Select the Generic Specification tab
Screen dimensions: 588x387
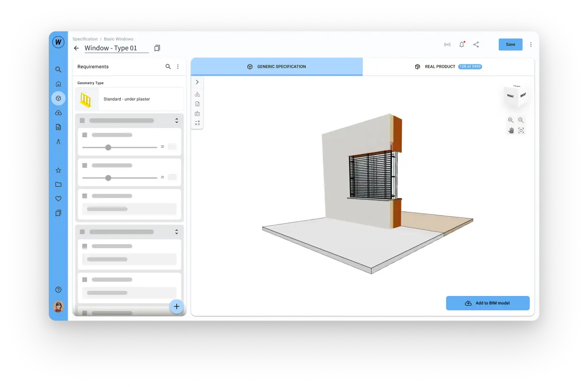coord(277,67)
